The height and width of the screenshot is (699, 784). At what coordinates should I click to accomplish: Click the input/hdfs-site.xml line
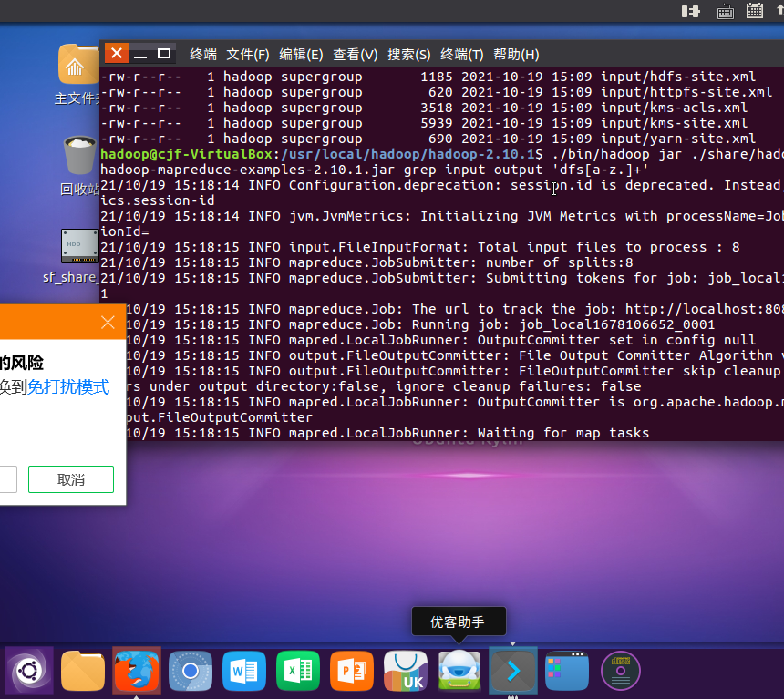428,77
